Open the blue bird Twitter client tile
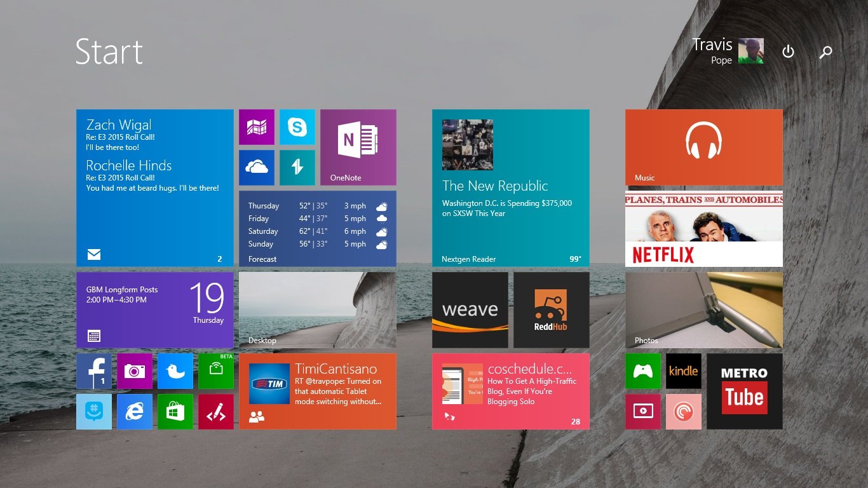 coord(175,371)
